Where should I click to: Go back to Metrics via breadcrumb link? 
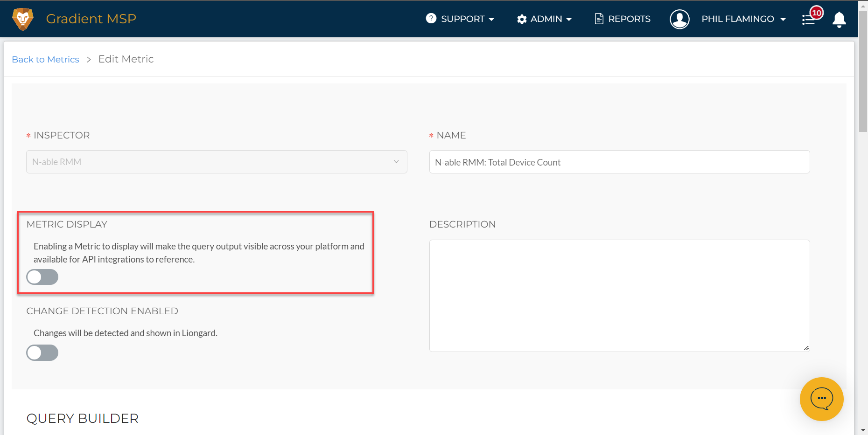pos(46,60)
